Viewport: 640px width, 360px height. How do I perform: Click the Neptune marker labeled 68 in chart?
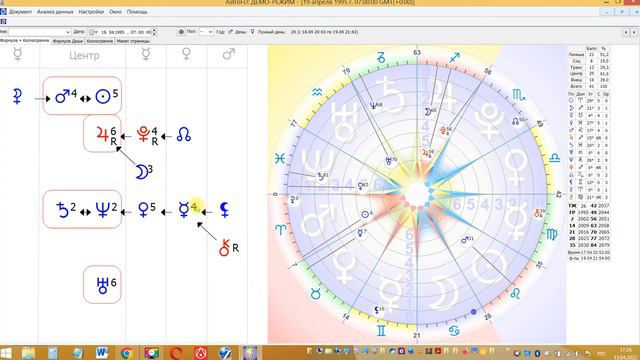[375, 106]
